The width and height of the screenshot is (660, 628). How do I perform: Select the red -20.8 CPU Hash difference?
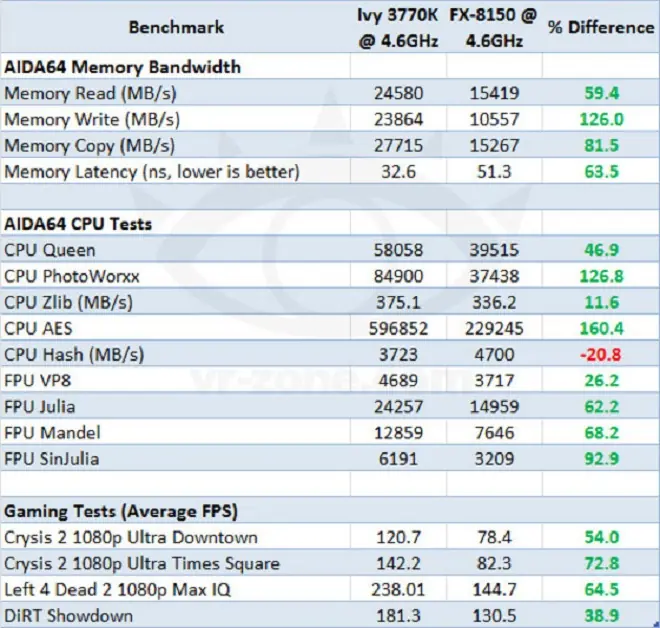click(601, 354)
